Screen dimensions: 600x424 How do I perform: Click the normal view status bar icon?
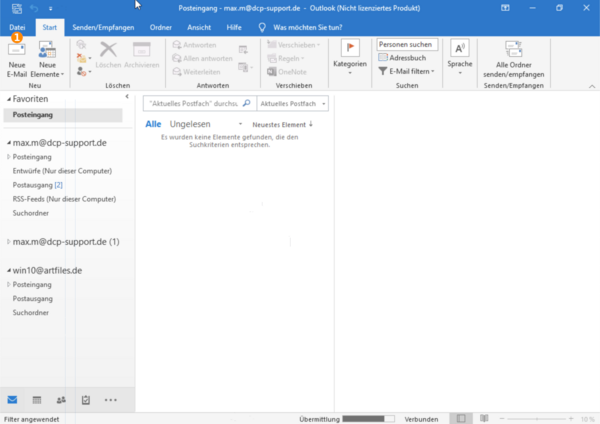tap(461, 419)
